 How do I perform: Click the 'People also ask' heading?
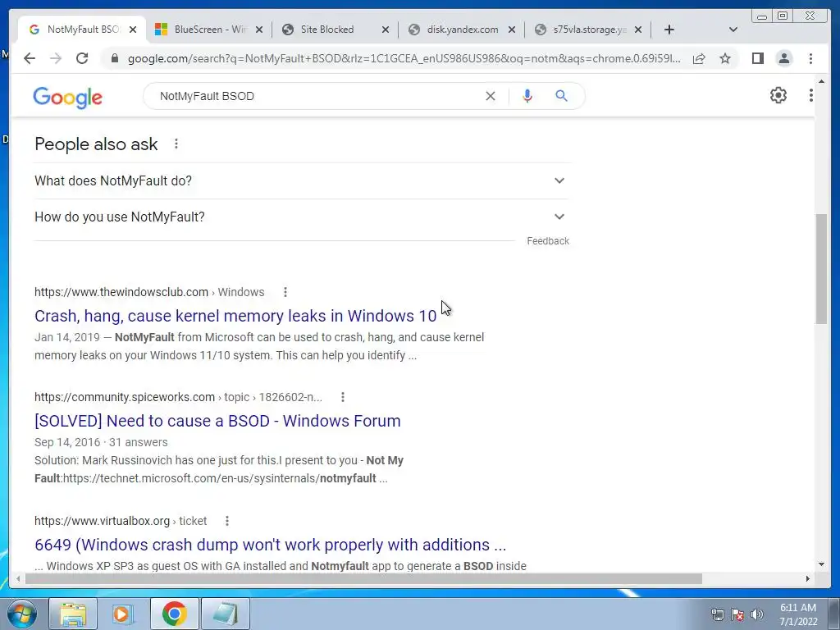(x=96, y=144)
